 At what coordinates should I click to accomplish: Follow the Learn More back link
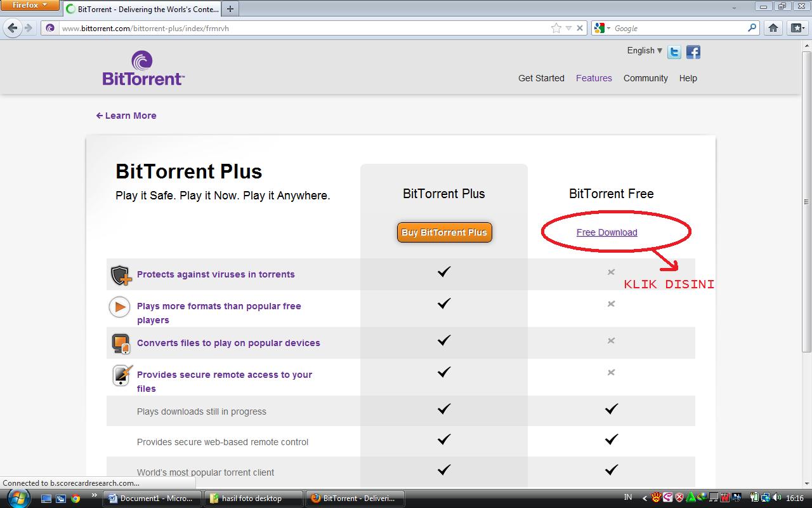[x=126, y=116]
